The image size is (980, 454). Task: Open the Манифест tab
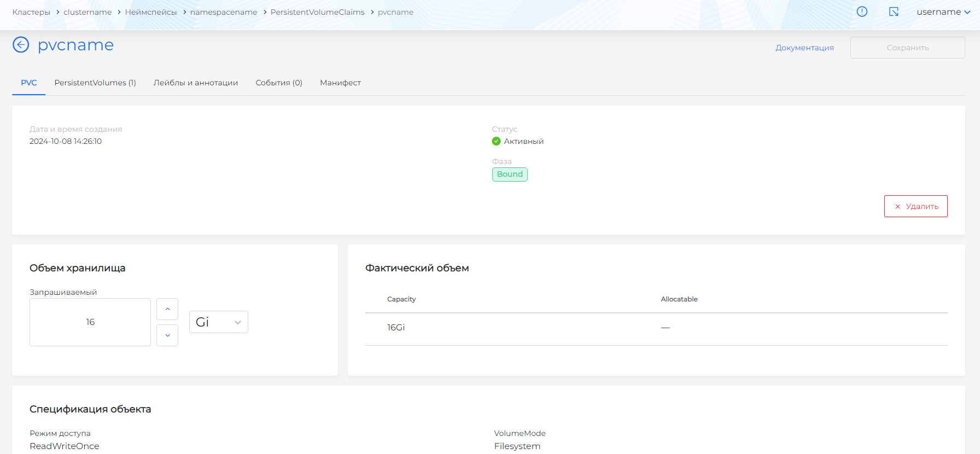[340, 83]
